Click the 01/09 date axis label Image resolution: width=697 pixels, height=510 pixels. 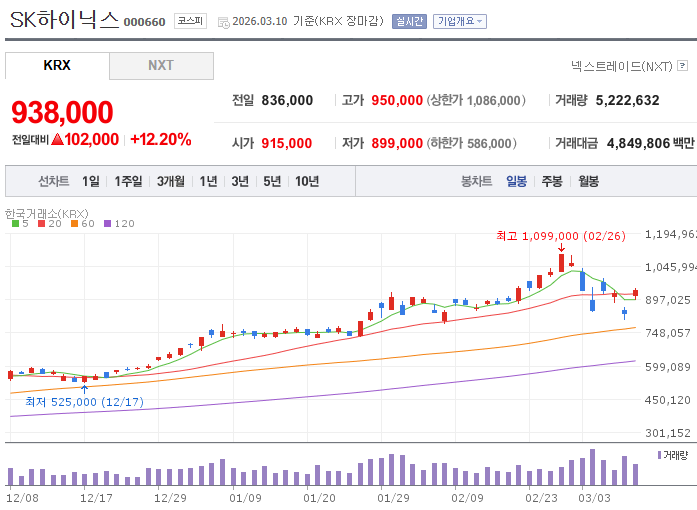point(245,498)
